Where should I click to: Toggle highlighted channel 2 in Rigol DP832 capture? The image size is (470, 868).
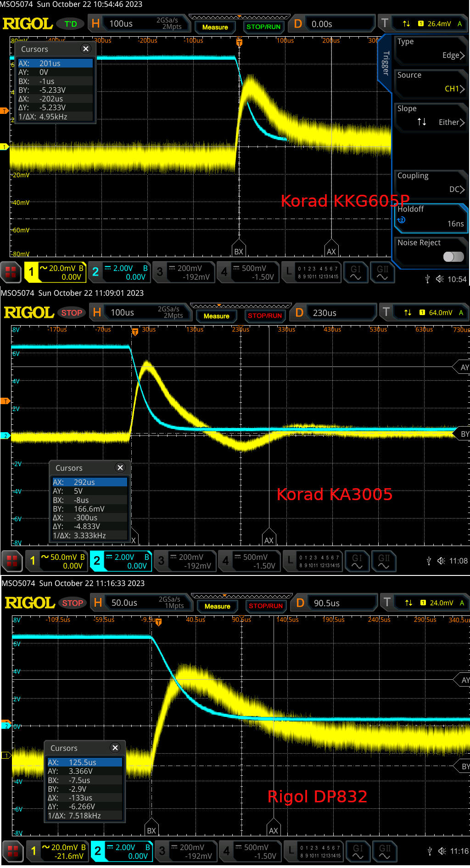tap(122, 851)
